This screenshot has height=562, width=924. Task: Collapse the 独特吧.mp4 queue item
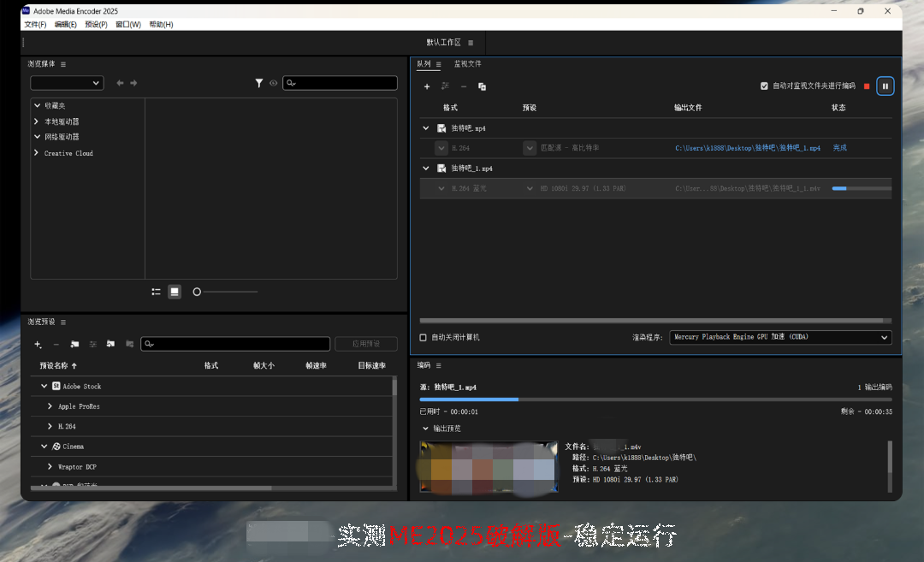[426, 127]
